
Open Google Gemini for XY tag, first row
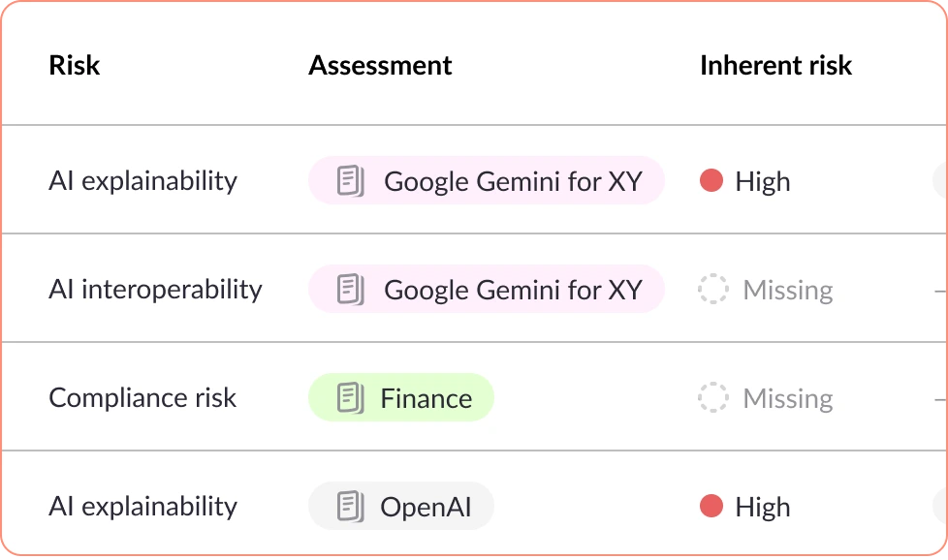(x=487, y=181)
